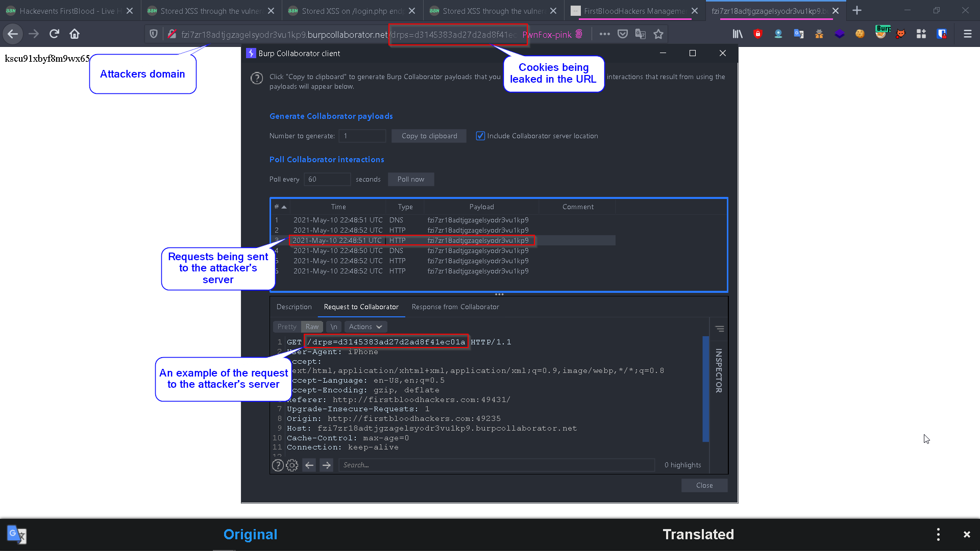Image resolution: width=980 pixels, height=551 pixels.
Task: Reload the current page
Action: point(54,34)
